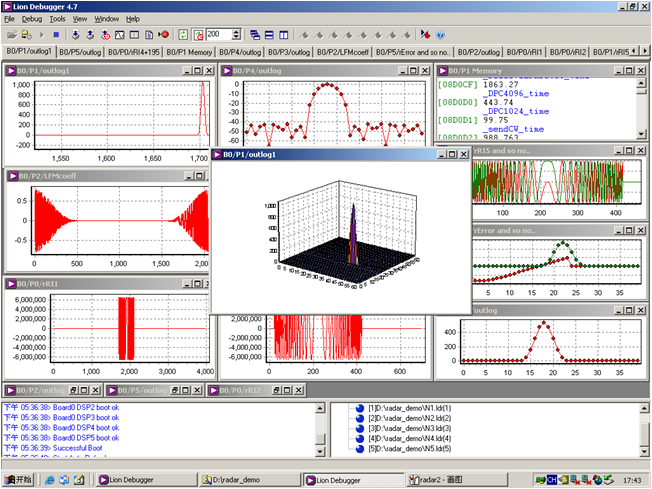Open the File menu
The width and height of the screenshot is (652, 489).
pyautogui.click(x=9, y=19)
